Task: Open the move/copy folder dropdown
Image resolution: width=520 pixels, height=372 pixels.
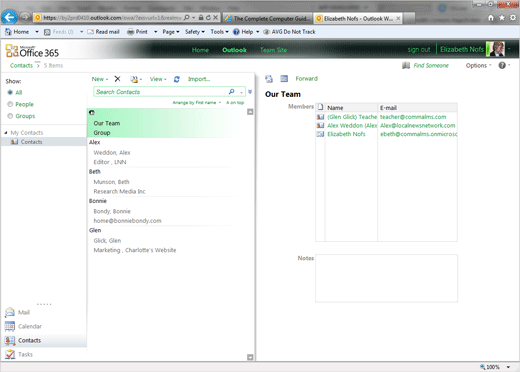Action: coord(136,79)
